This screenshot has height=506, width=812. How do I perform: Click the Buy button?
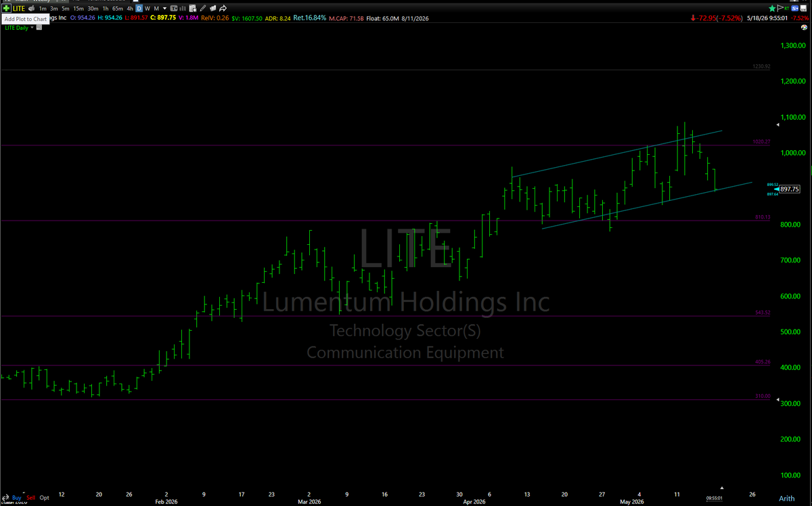click(17, 497)
